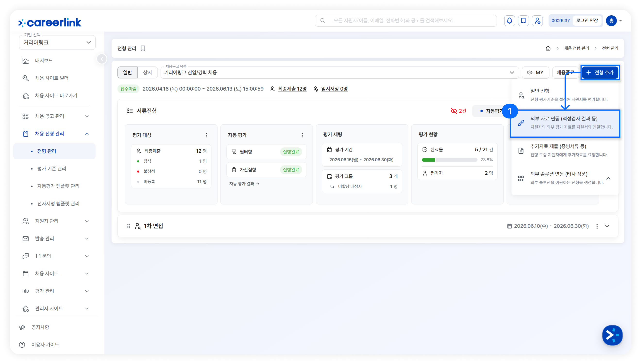Select 추가자료 제출 menu option
Image resolution: width=641 pixels, height=364 pixels.
click(565, 151)
